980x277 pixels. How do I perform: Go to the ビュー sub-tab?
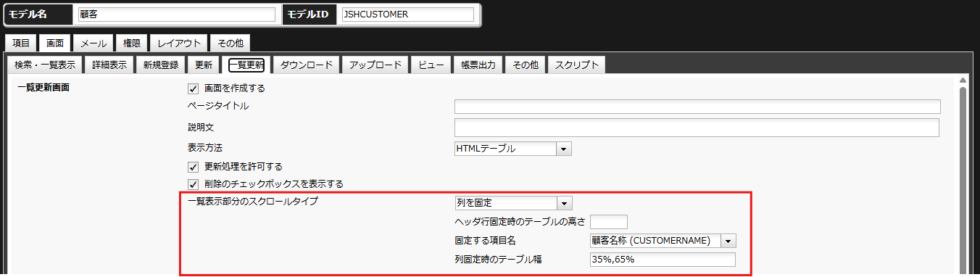(x=431, y=65)
